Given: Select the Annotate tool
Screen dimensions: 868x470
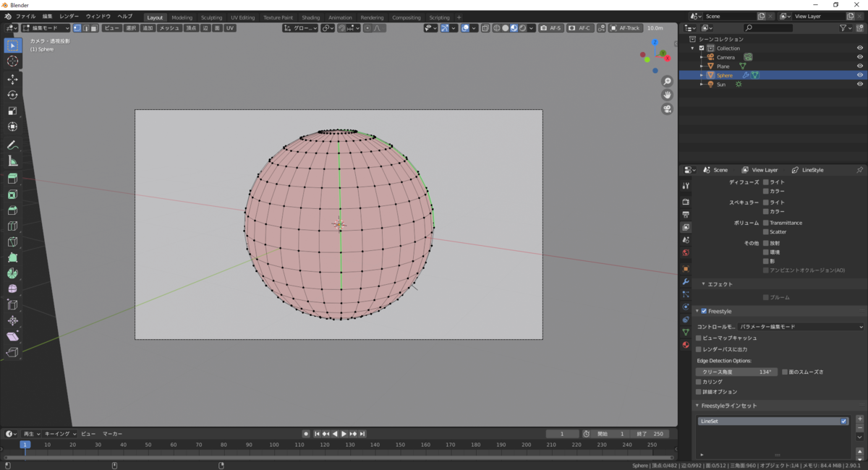Looking at the screenshot, I should 12,145.
